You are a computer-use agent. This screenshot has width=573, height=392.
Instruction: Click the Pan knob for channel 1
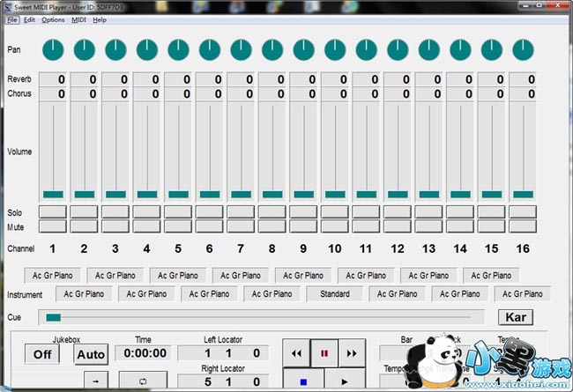tap(53, 50)
